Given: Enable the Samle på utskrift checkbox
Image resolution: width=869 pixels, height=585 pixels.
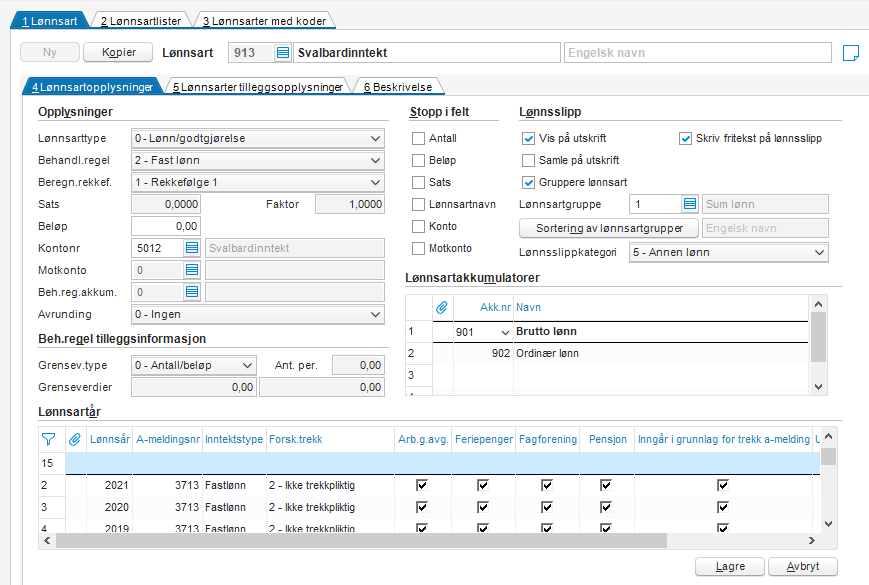Looking at the screenshot, I should coord(528,160).
